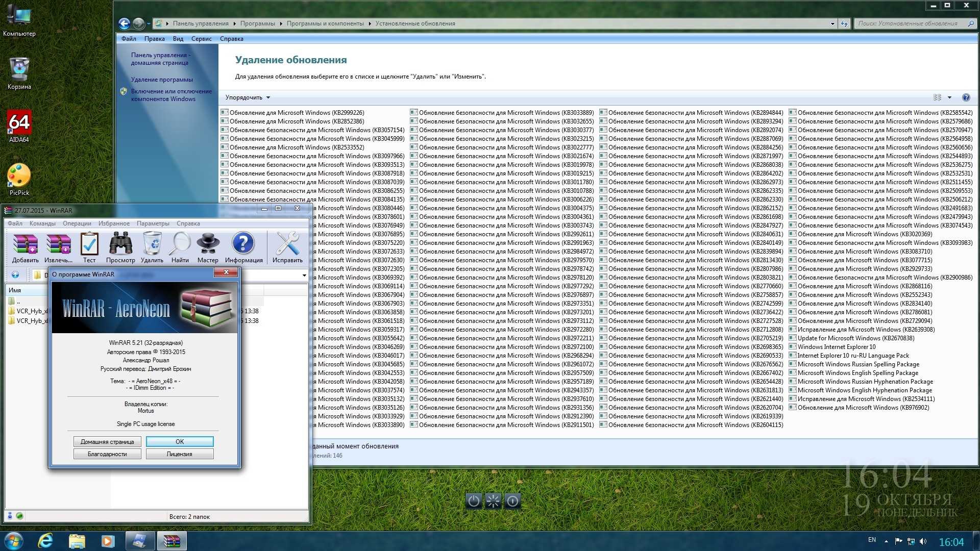Click the volume speaker tray icon
Screen dimensions: 980x551
click(x=923, y=541)
